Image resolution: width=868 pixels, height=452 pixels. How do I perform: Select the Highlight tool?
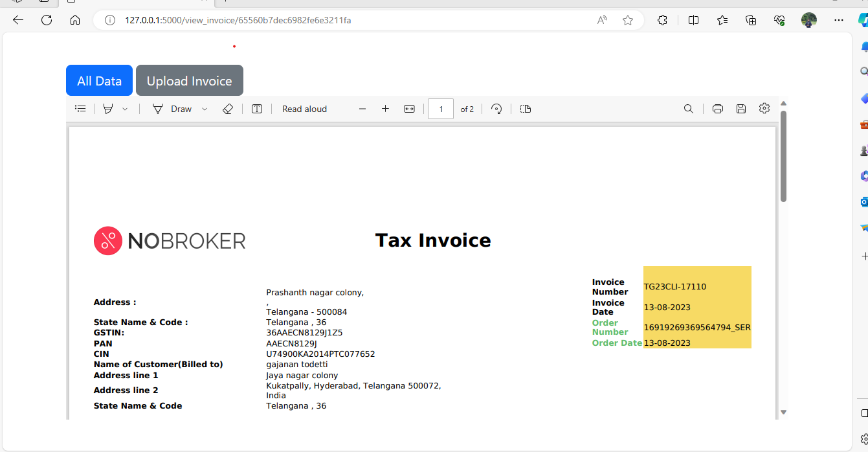click(x=109, y=108)
